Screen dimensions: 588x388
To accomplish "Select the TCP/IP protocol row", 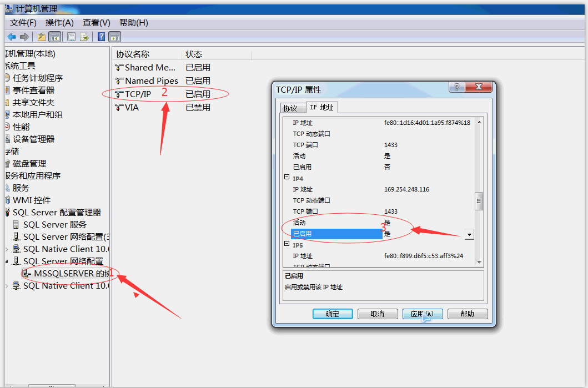I will point(138,94).
